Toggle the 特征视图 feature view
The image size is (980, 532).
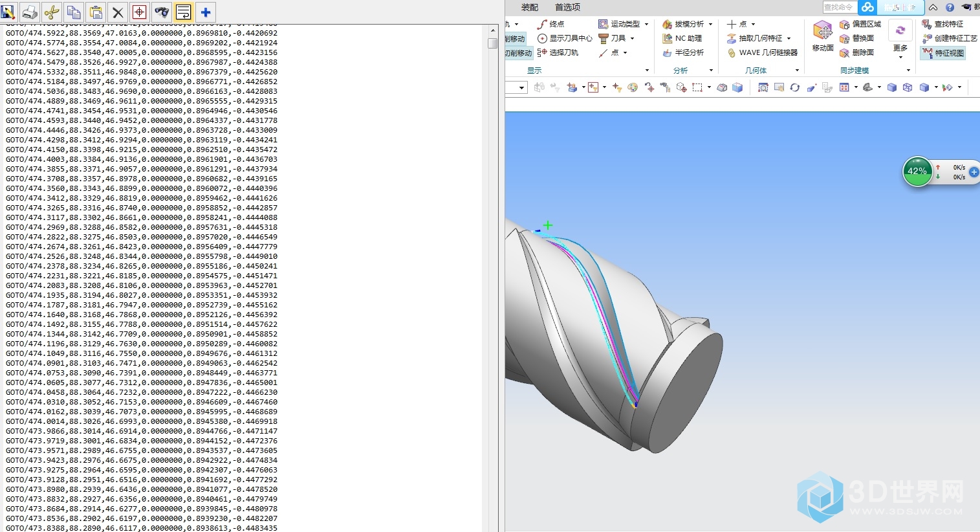[x=943, y=53]
